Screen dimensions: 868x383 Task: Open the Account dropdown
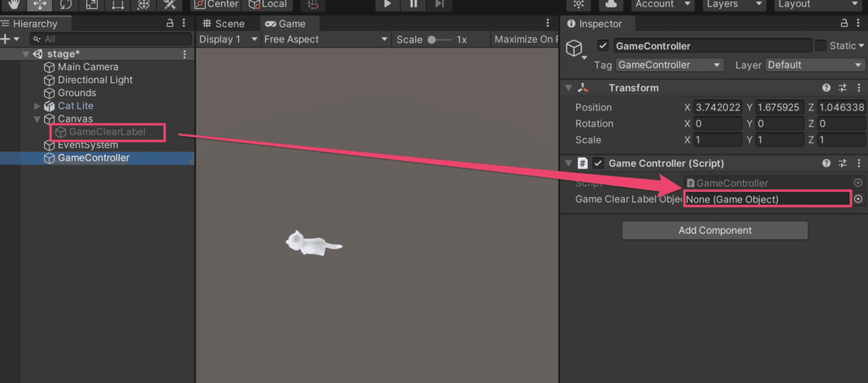(661, 4)
